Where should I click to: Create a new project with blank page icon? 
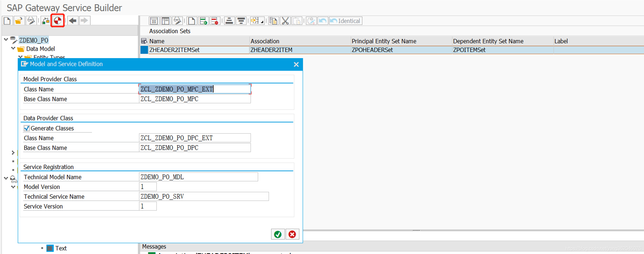click(7, 21)
